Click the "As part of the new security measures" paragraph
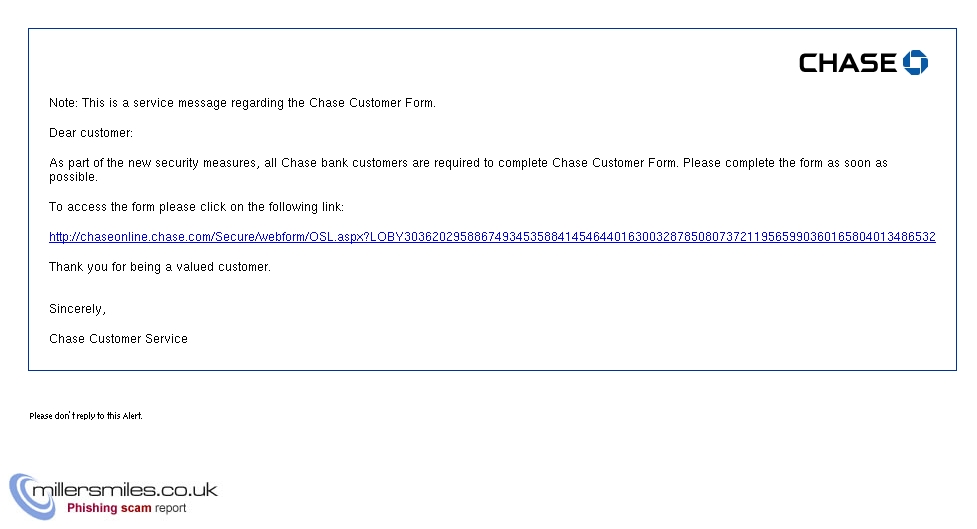The width and height of the screenshot is (977, 529). (x=469, y=169)
